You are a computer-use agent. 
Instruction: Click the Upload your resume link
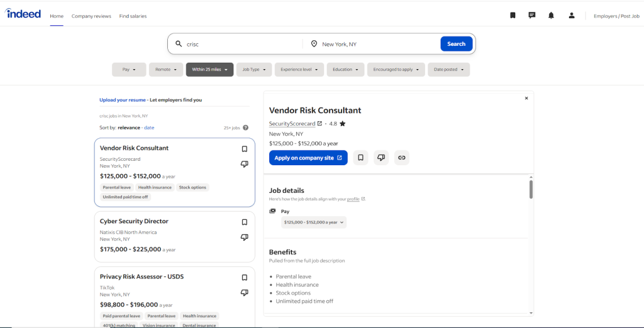click(x=123, y=100)
